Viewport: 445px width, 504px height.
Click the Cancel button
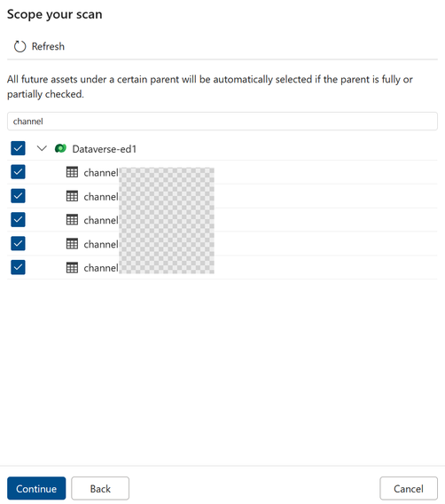pos(409,488)
